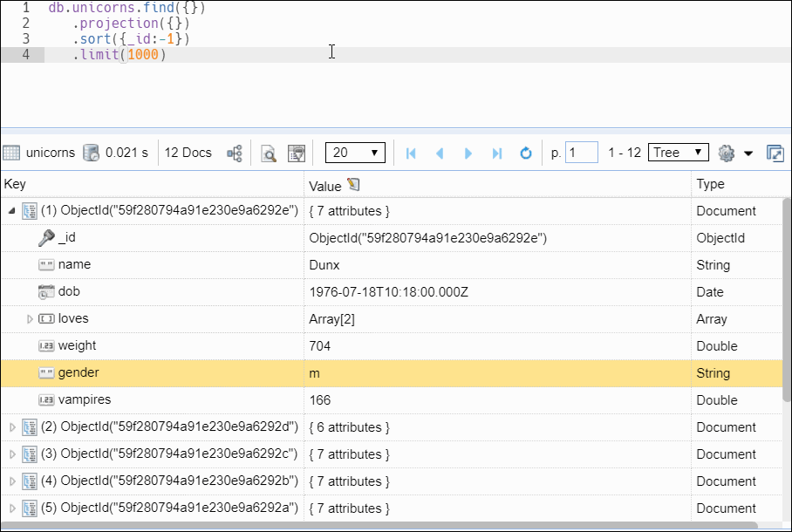
Task: Open results in new window icon
Action: pos(775,153)
